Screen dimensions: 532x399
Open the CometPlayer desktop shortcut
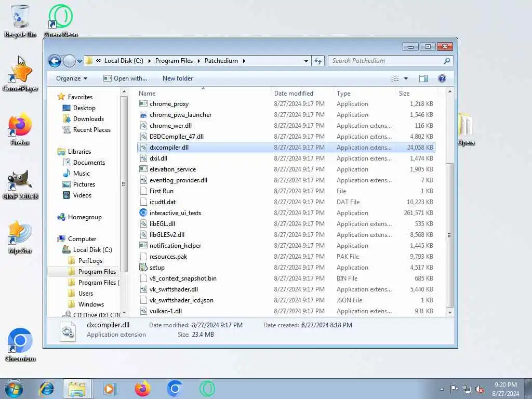20,75
